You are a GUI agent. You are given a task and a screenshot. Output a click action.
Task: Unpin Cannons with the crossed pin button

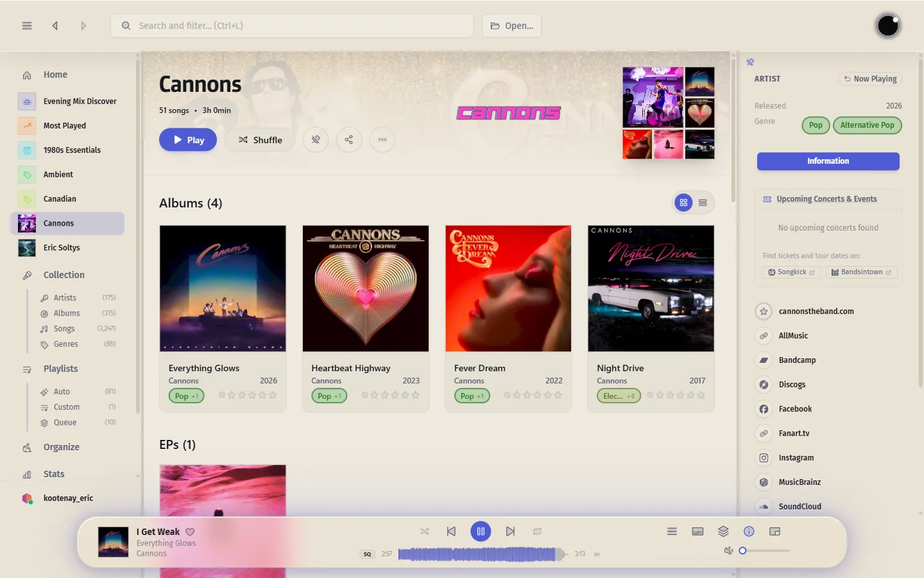pos(316,139)
